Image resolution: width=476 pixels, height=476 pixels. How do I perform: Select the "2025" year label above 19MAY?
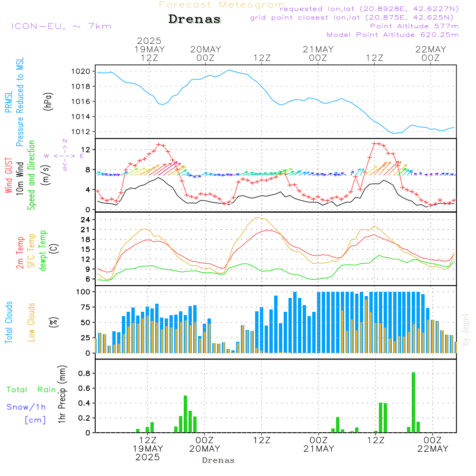(x=149, y=41)
